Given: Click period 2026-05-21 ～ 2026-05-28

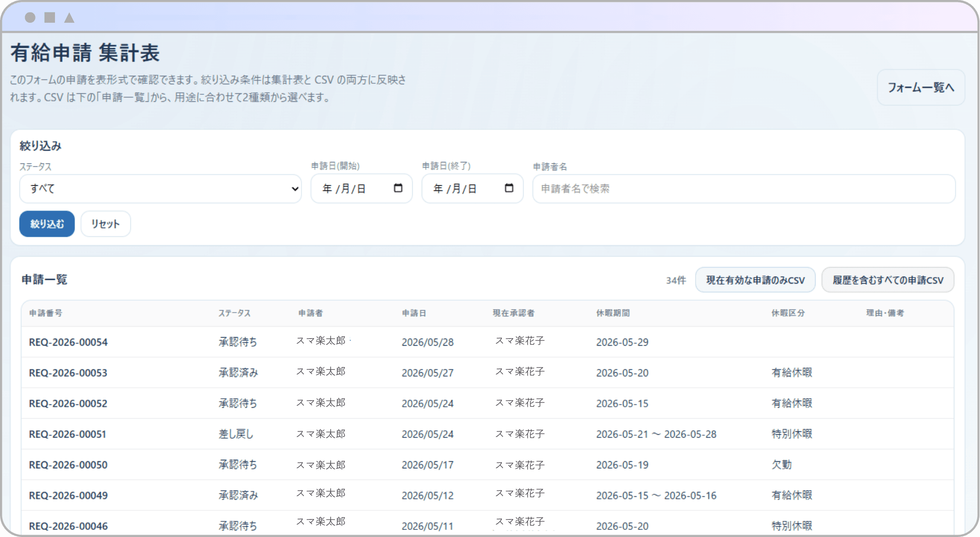Looking at the screenshot, I should (x=656, y=434).
